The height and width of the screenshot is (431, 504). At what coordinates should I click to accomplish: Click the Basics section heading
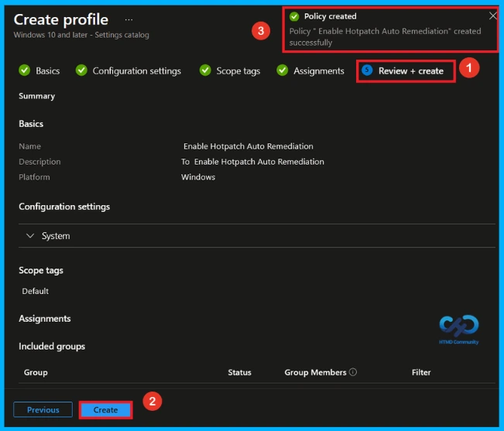[x=31, y=124]
